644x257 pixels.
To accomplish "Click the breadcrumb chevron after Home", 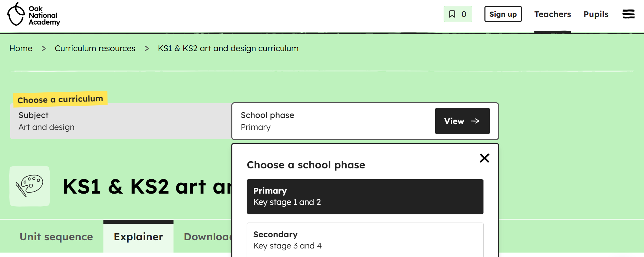I will pos(44,49).
